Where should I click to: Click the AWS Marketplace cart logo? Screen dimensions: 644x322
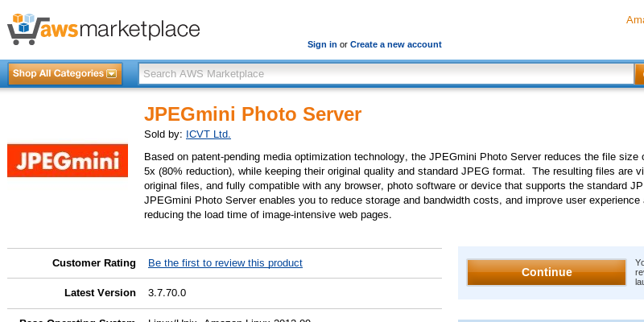pos(104,29)
